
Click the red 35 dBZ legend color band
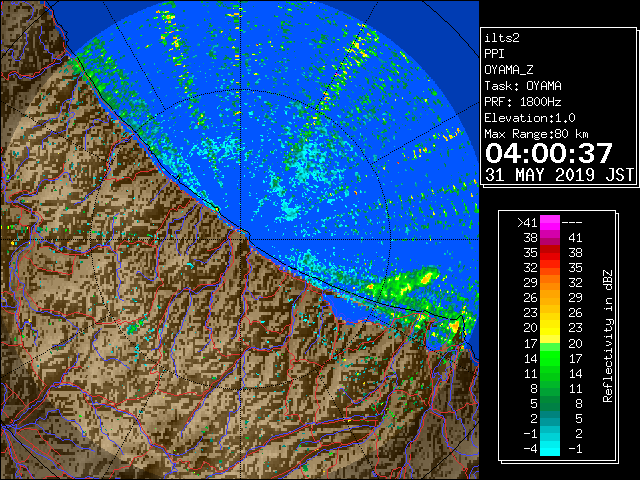point(550,253)
